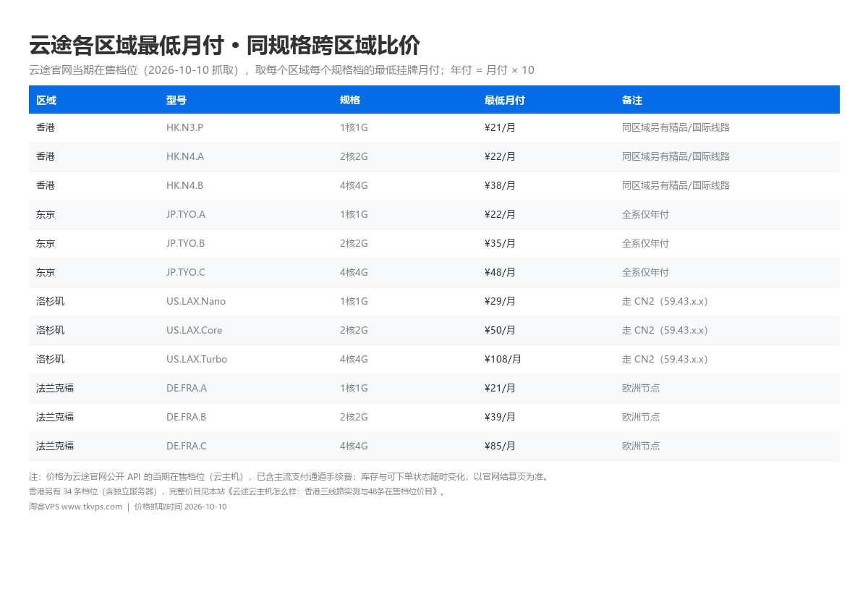The height and width of the screenshot is (592, 868).
Task: Click model cell HK.N4.A
Action: pos(185,156)
